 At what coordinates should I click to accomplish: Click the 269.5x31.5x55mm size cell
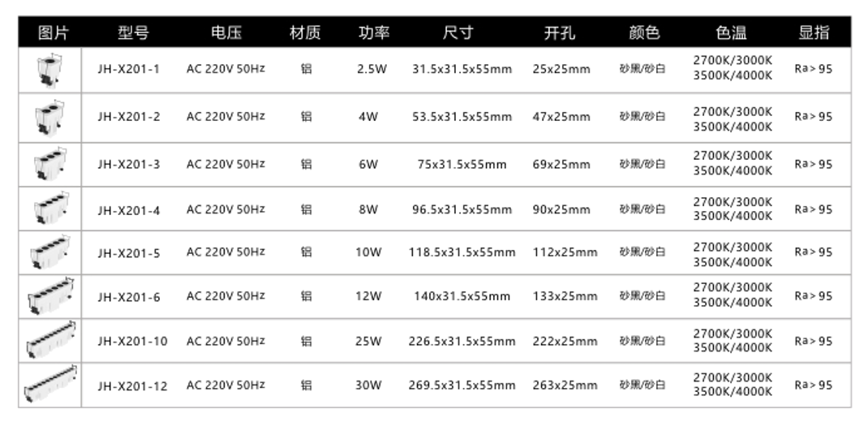point(462,385)
